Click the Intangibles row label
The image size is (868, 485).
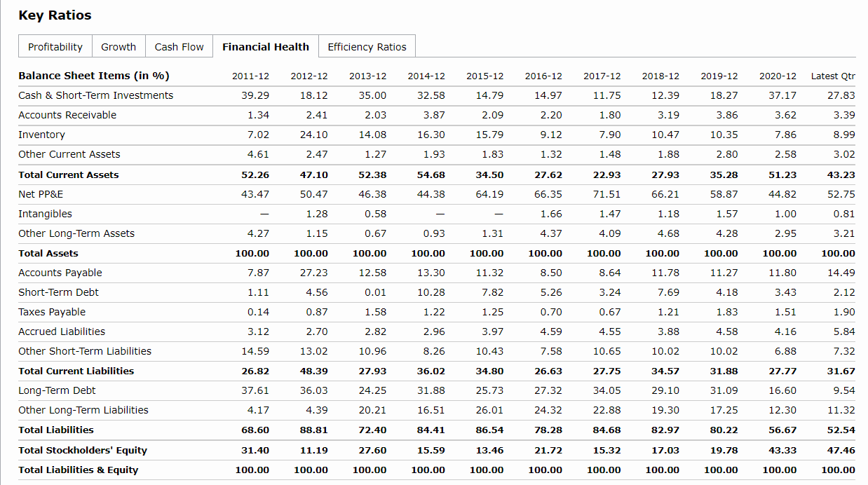pos(45,214)
